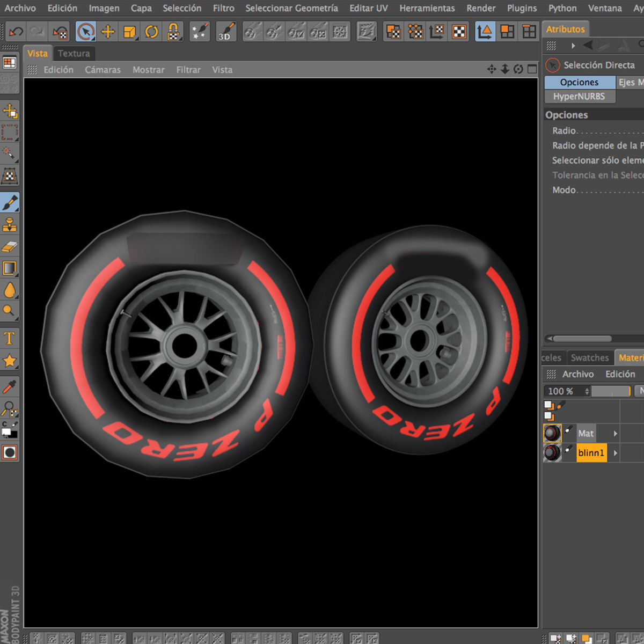The height and width of the screenshot is (644, 644).
Task: Toggle the highlighted axis triangle mode
Action: click(485, 32)
